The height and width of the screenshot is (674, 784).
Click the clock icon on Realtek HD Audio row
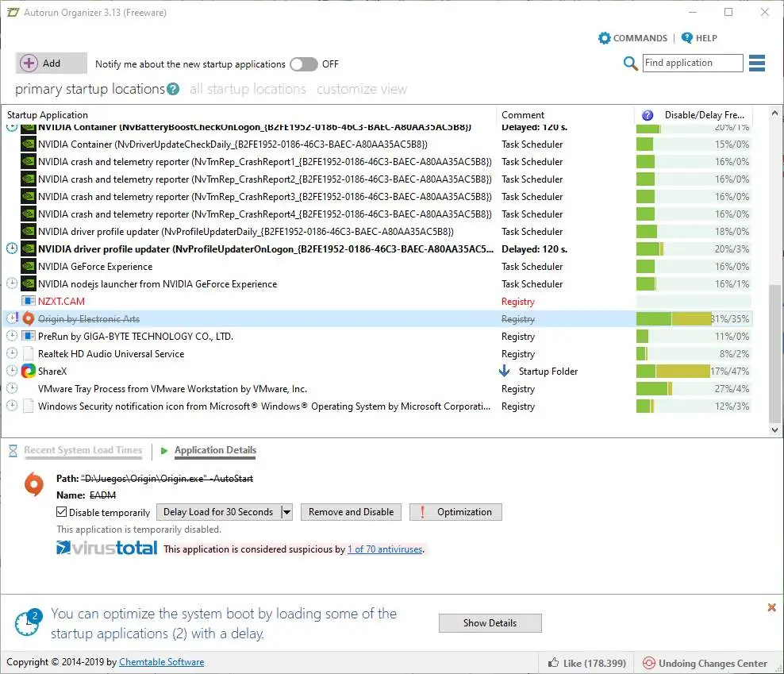(x=12, y=353)
